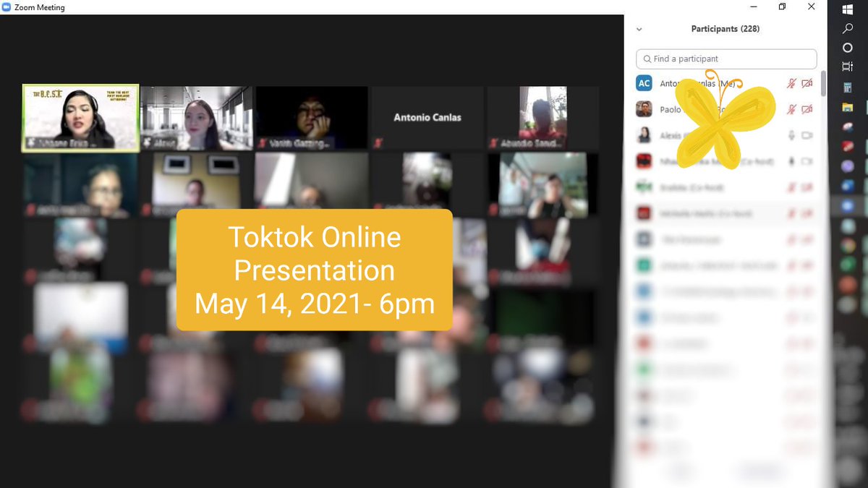This screenshot has width=868, height=488.
Task: Select the Alexis video tile
Action: pyautogui.click(x=197, y=118)
